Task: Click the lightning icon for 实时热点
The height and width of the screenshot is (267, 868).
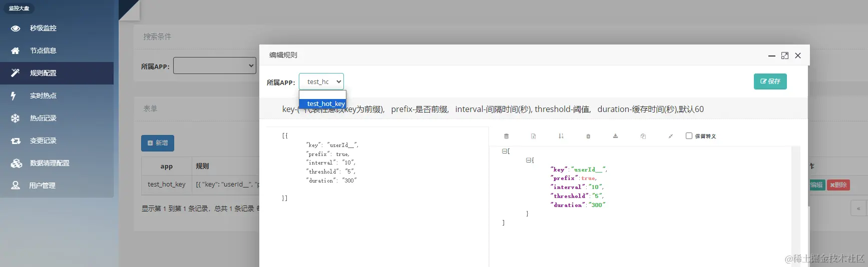Action: pyautogui.click(x=14, y=95)
